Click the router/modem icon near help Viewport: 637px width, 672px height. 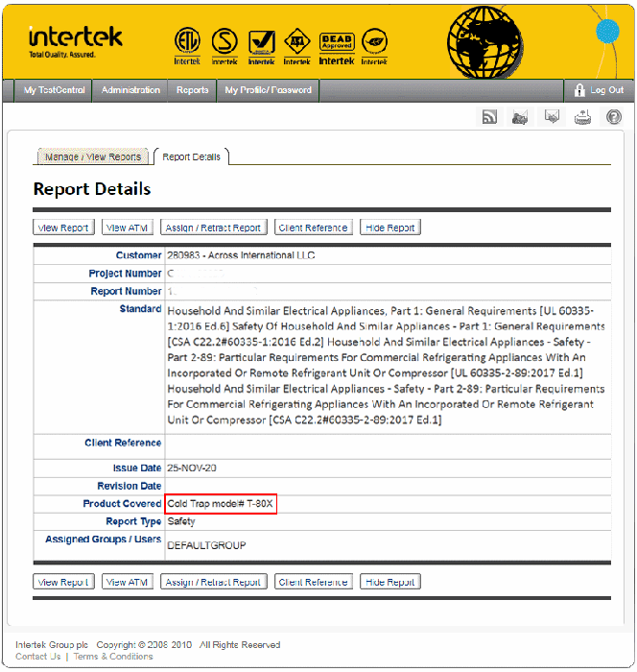coord(583,117)
